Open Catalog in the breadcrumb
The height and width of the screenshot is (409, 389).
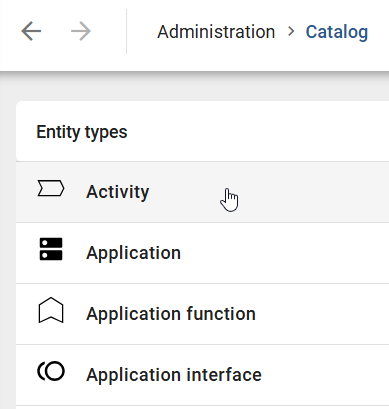[x=337, y=32]
